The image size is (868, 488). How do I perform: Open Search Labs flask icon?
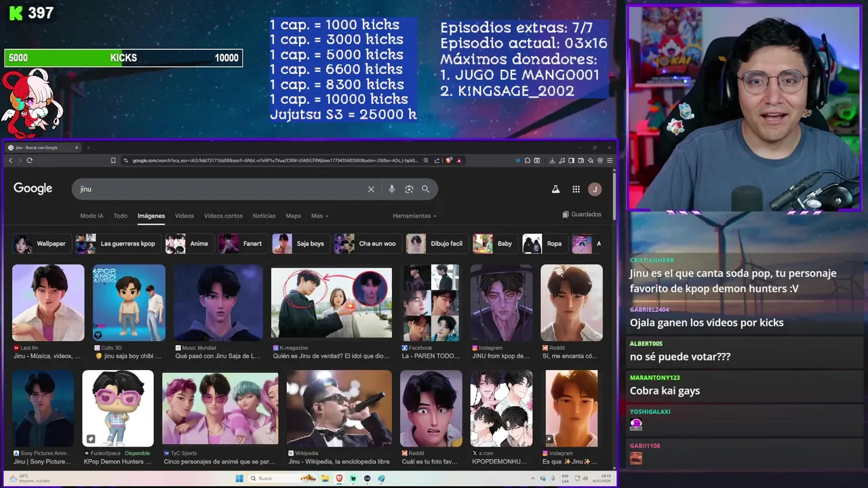555,189
